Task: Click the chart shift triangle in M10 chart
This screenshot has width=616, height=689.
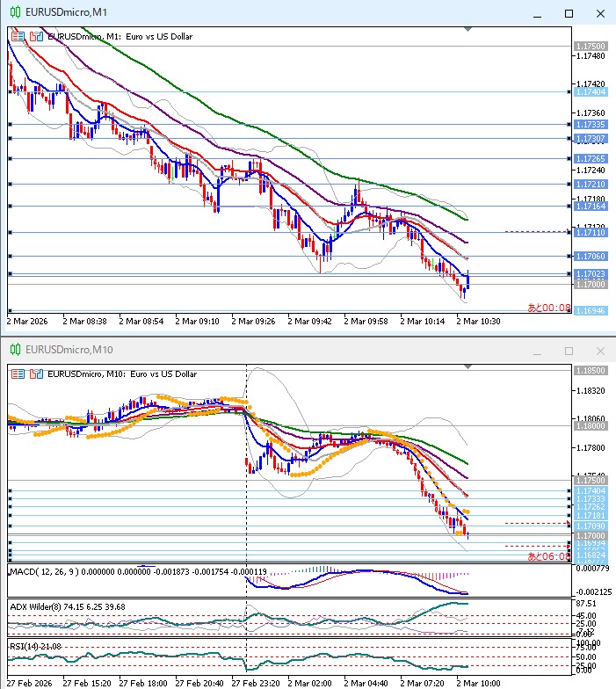Action: coord(468,366)
